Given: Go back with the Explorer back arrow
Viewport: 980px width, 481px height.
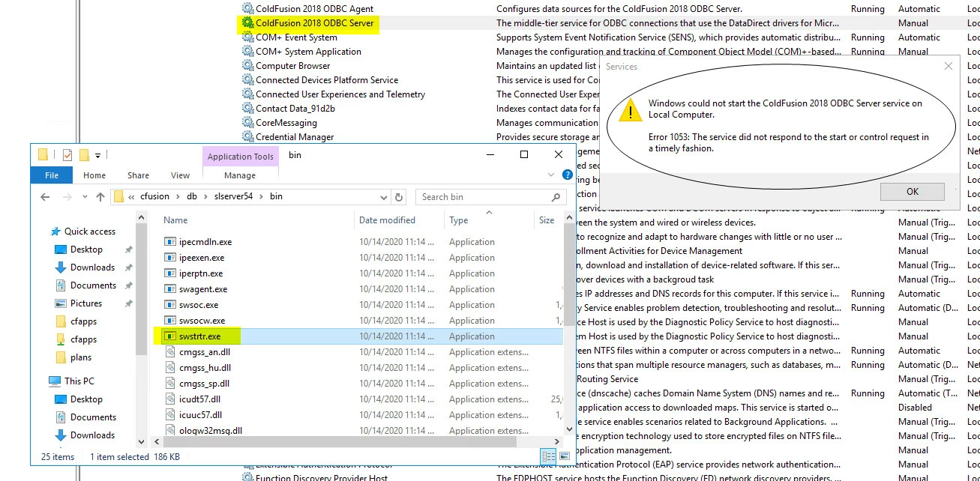Looking at the screenshot, I should (45, 197).
